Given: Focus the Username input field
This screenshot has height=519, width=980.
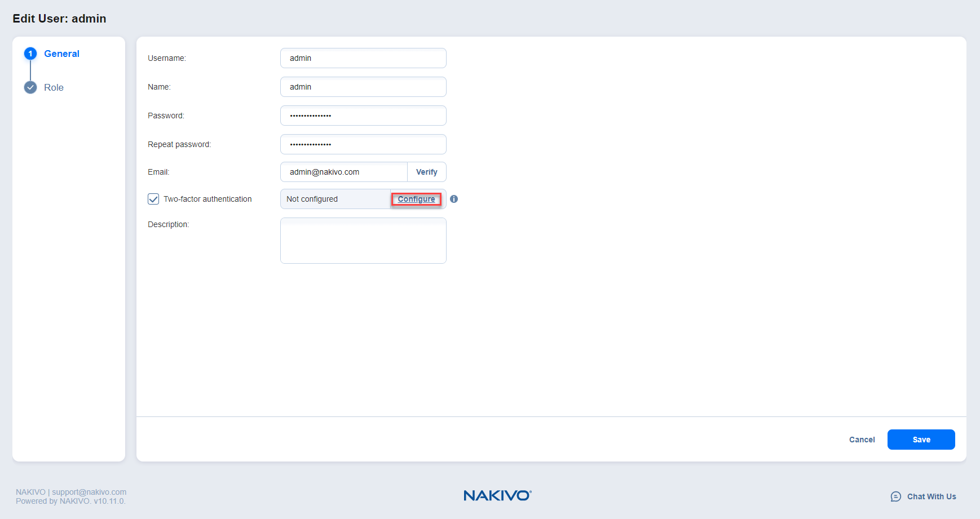Looking at the screenshot, I should tap(363, 58).
